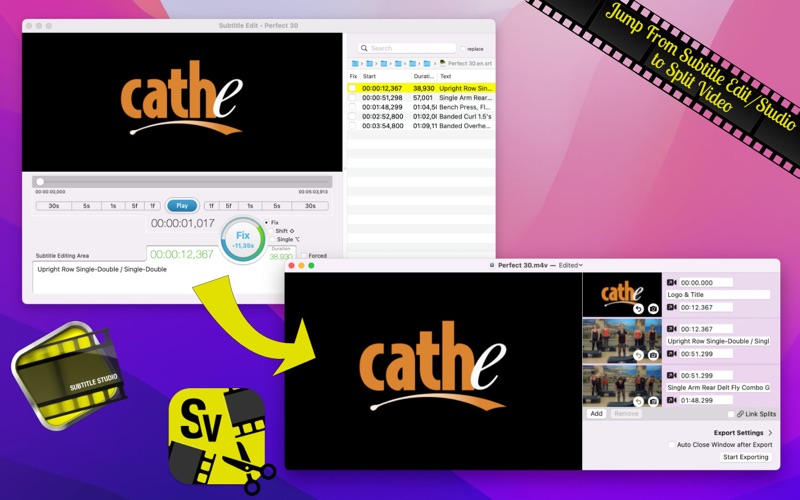The image size is (800, 500).
Task: Click the document icon beside the Perfect 30.m4v title
Action: click(492, 265)
